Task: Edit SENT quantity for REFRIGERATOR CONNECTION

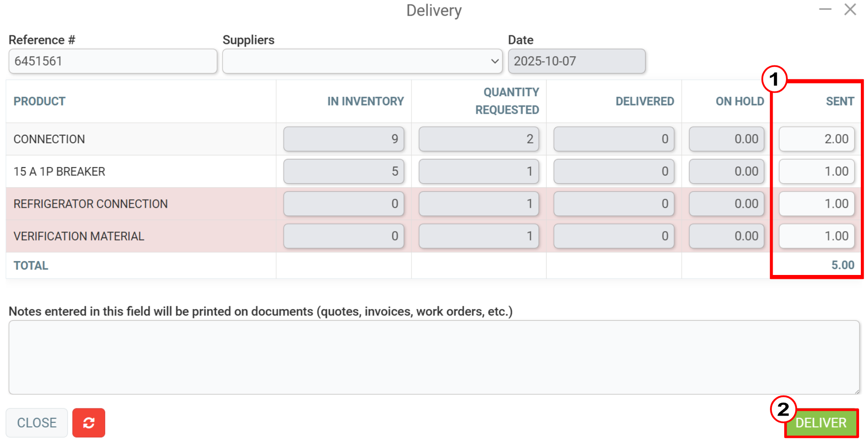Action: point(817,203)
